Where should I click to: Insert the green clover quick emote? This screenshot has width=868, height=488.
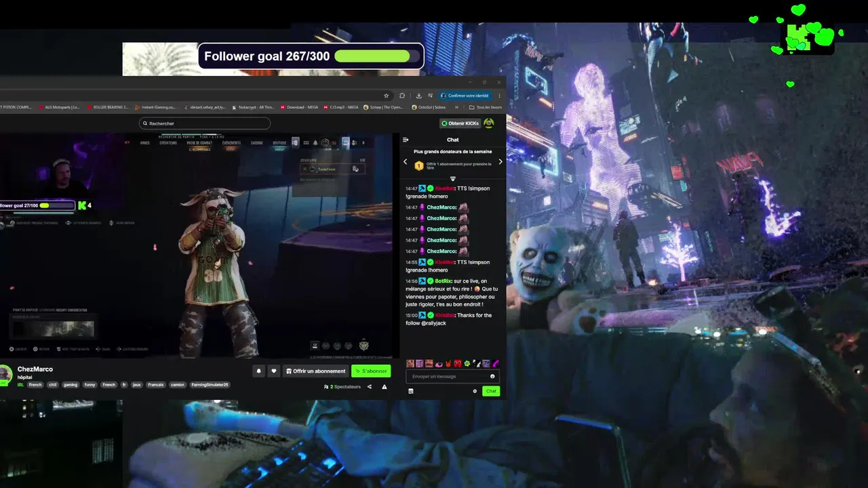click(467, 363)
